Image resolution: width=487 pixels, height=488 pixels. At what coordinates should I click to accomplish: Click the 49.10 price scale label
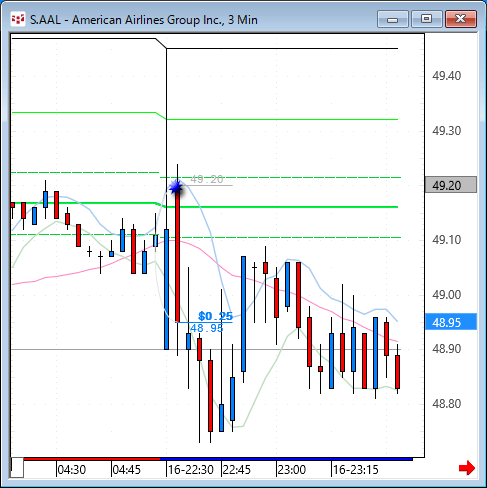pos(447,239)
